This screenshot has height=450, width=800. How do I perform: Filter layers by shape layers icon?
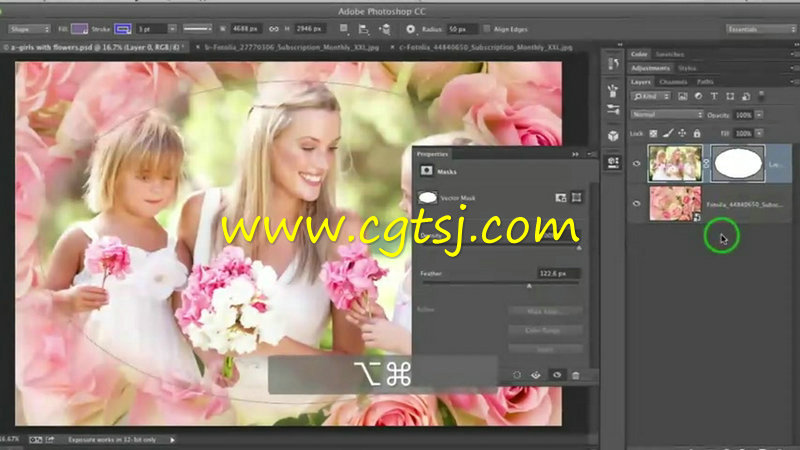click(730, 96)
